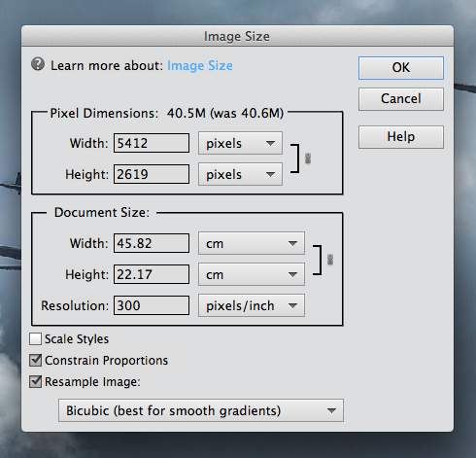Image resolution: width=476 pixels, height=458 pixels.
Task: Open the pixels/inch resolution units dropdown
Action: click(x=252, y=305)
